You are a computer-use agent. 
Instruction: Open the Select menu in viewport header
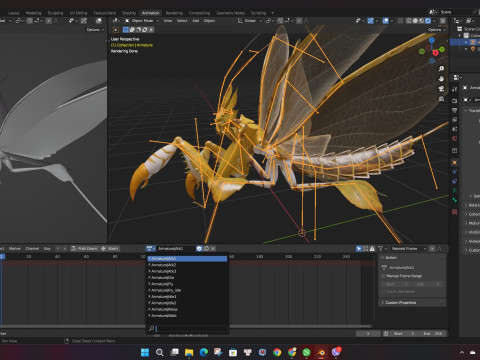[182, 21]
